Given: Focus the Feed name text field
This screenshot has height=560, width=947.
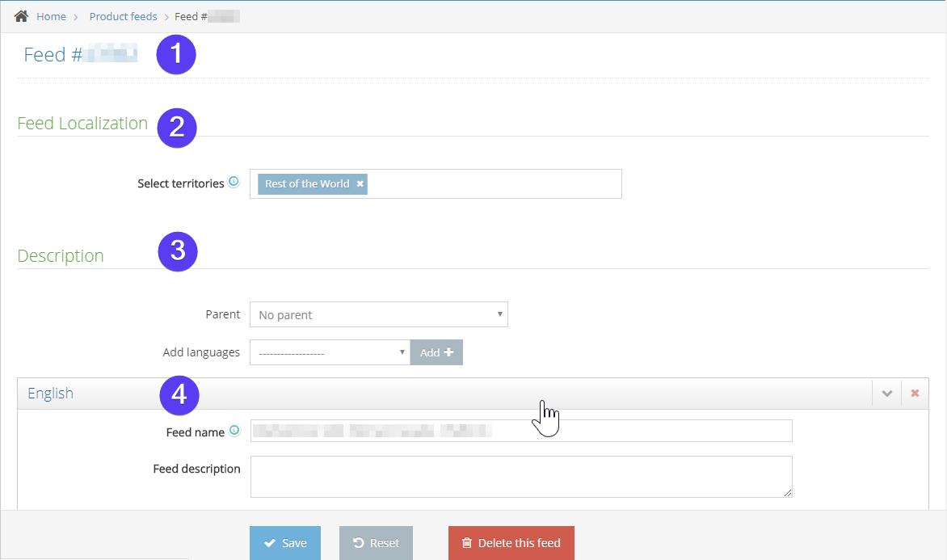Looking at the screenshot, I should pyautogui.click(x=521, y=432).
